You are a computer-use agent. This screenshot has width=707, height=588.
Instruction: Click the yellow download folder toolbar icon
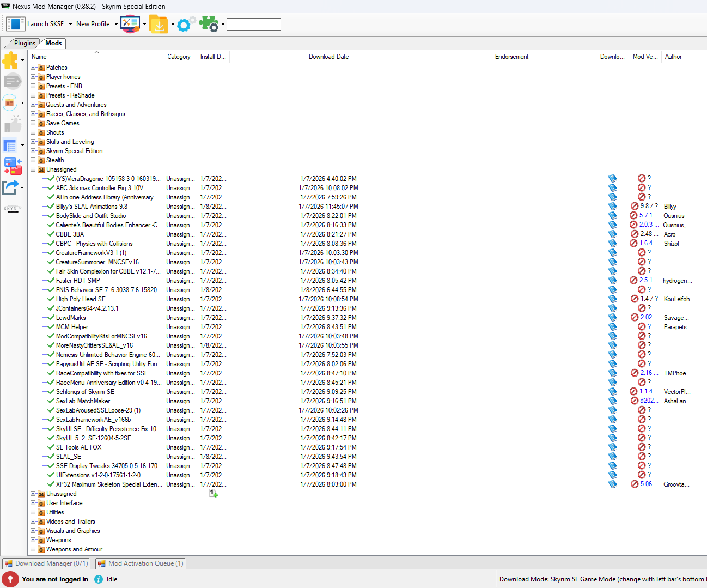pos(159,24)
